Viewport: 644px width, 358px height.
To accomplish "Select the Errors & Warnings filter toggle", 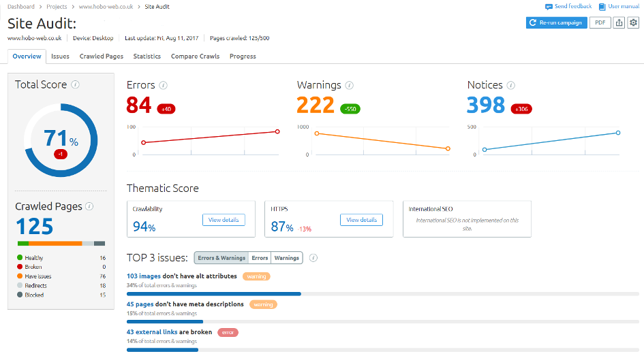I will pos(221,258).
